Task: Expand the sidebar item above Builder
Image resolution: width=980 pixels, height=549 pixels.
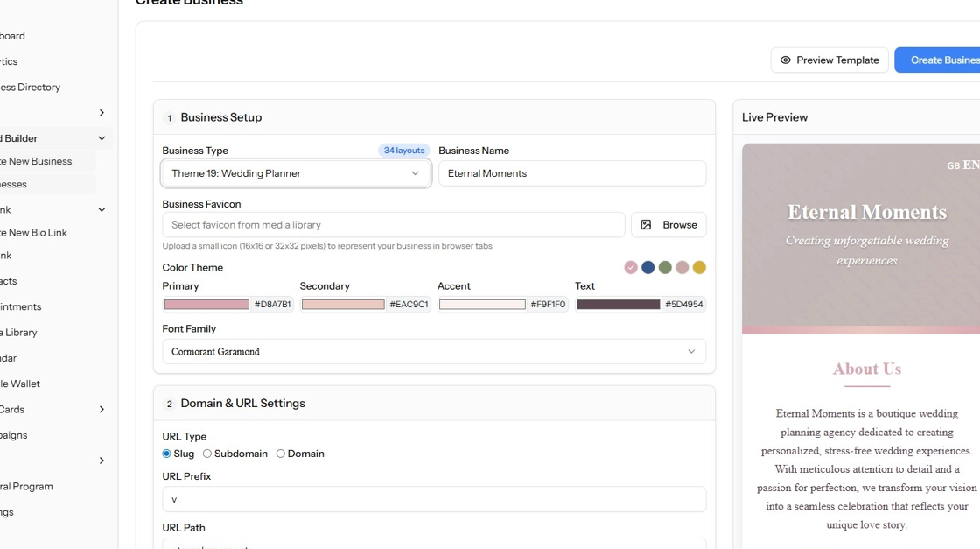Action: coord(101,113)
